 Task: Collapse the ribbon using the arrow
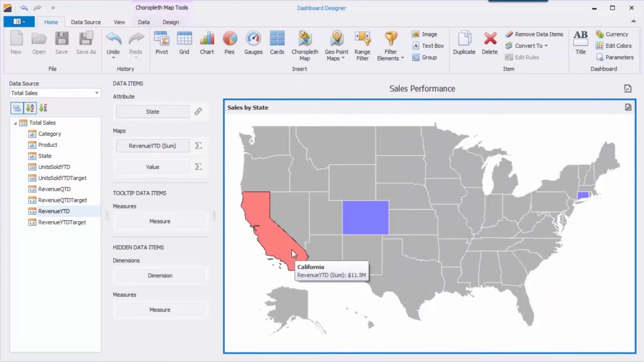[x=633, y=21]
